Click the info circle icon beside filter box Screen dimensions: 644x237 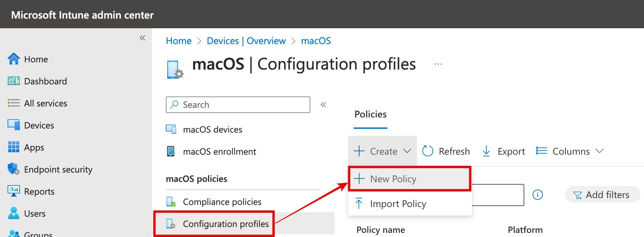click(x=538, y=195)
